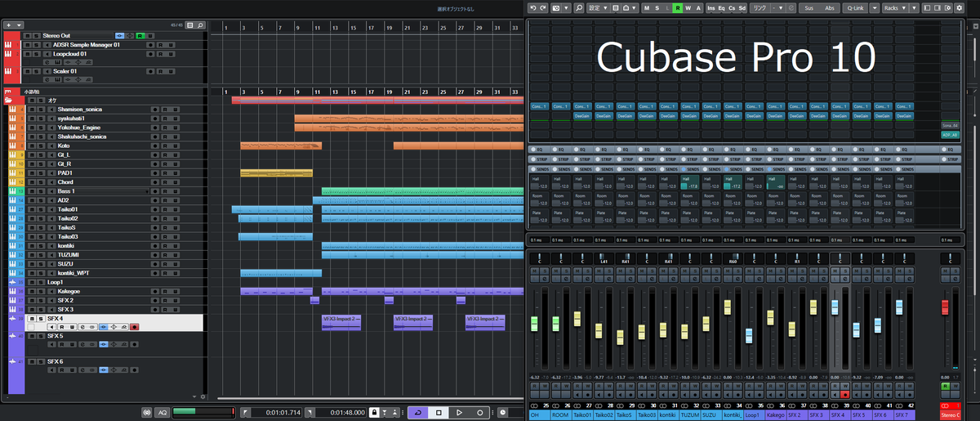Adjust the SFX 4 channel fader
This screenshot has width=980, height=421.
point(835,308)
